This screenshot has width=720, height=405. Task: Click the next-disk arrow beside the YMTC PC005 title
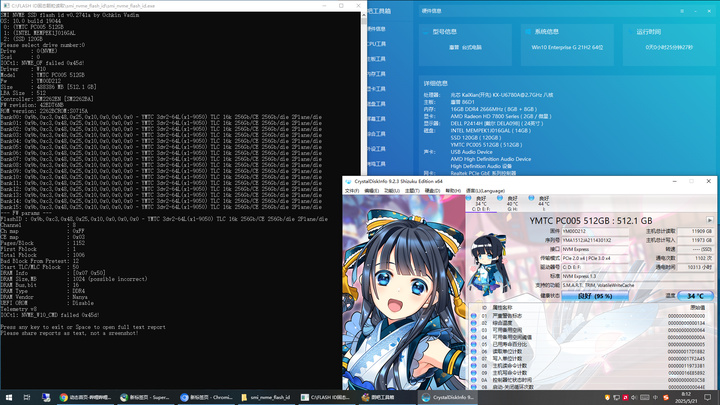pos(709,220)
